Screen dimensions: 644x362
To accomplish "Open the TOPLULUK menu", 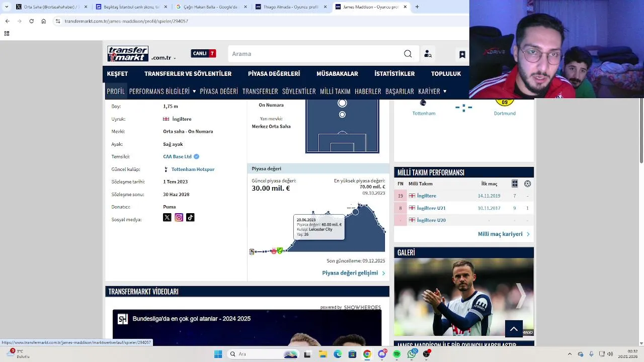I will [446, 73].
